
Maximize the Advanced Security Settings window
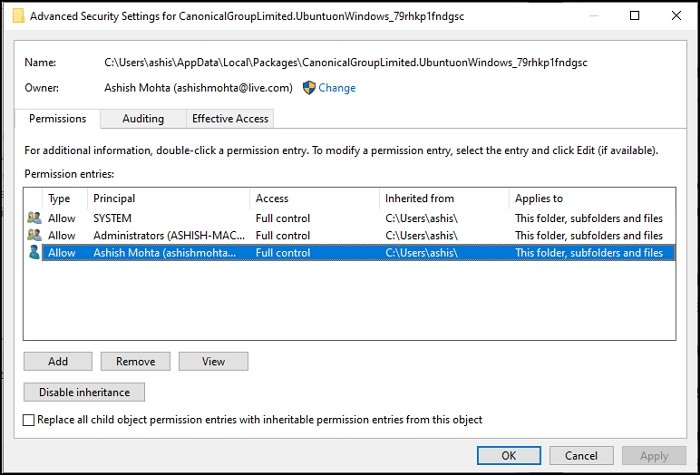coord(634,16)
